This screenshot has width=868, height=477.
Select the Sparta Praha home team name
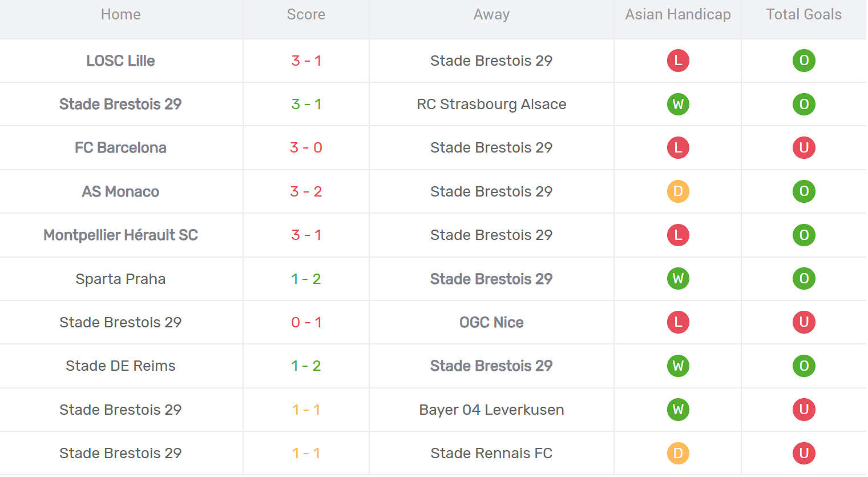coord(120,279)
